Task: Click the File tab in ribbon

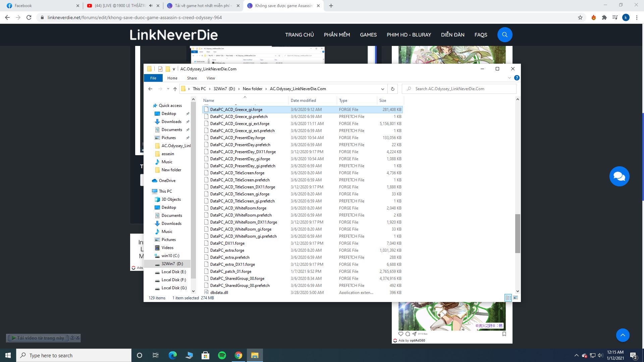Action: pos(153,78)
